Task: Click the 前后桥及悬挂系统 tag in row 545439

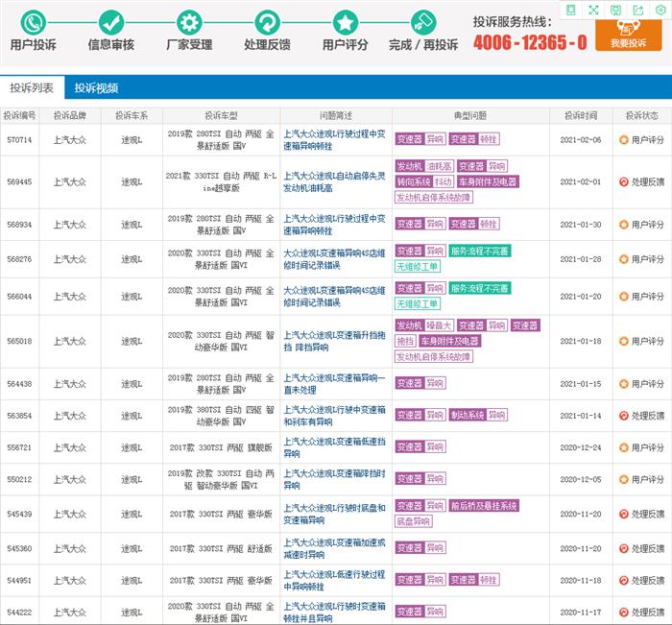Action: click(484, 506)
